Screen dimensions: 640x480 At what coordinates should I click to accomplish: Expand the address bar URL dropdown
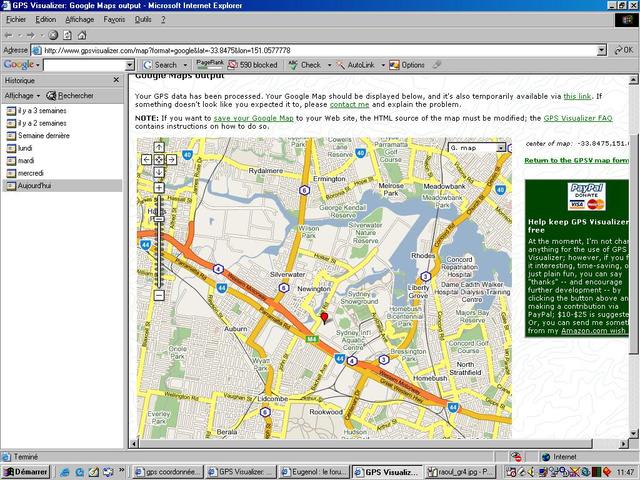pos(602,49)
